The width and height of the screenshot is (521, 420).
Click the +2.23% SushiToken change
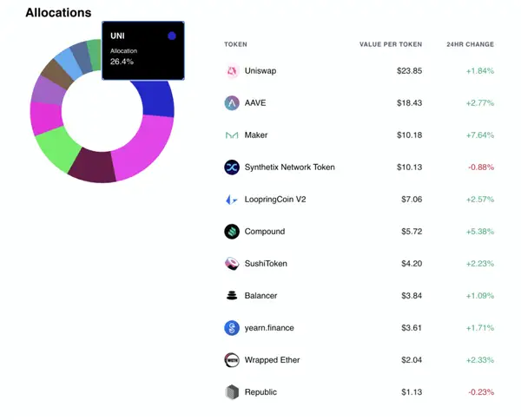pos(480,264)
